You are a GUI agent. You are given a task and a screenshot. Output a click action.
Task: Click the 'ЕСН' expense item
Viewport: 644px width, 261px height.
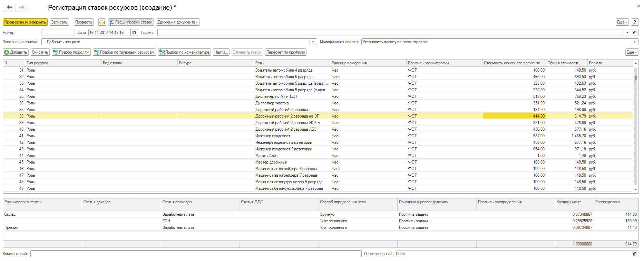coord(166,221)
